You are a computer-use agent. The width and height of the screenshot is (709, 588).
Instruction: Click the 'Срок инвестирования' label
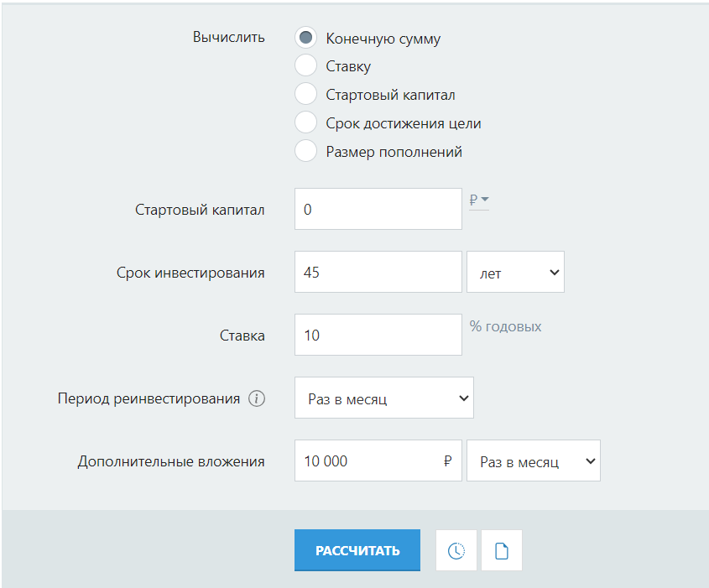click(190, 273)
